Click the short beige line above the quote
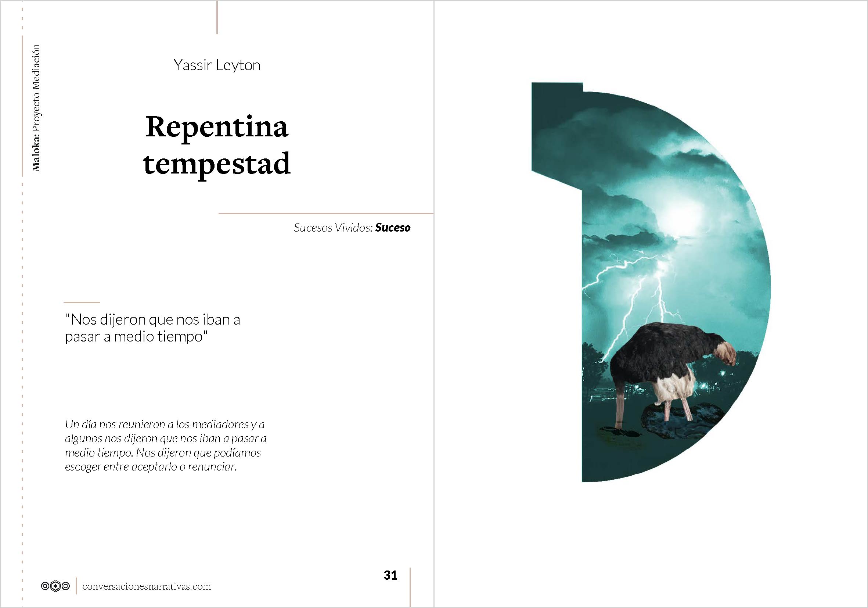The image size is (868, 608). 81,302
